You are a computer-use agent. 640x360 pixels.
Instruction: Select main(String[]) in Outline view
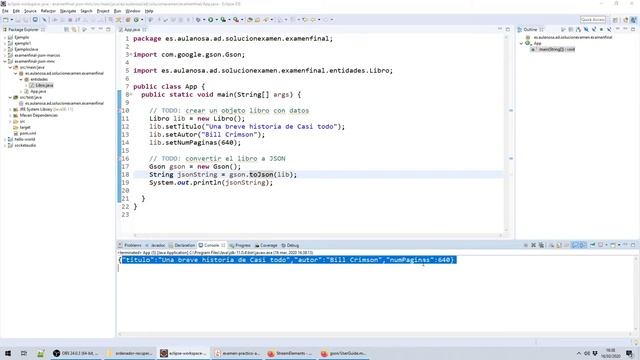tap(553, 49)
